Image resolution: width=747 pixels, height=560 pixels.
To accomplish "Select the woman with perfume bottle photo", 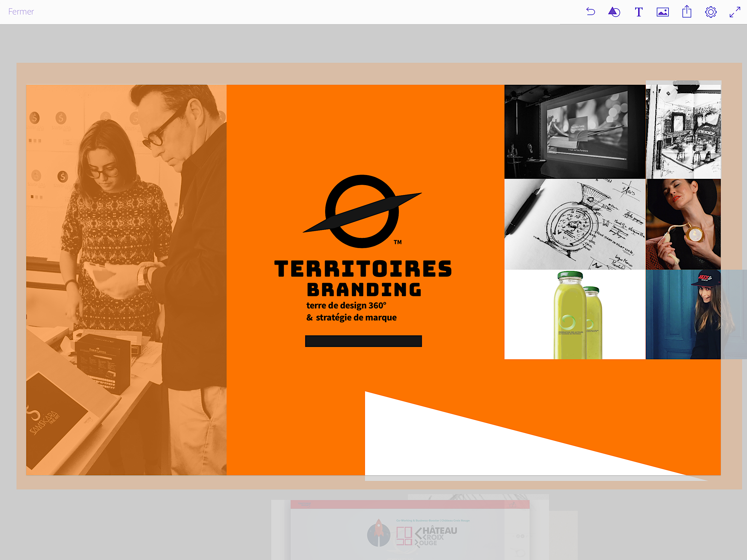I will click(x=683, y=224).
